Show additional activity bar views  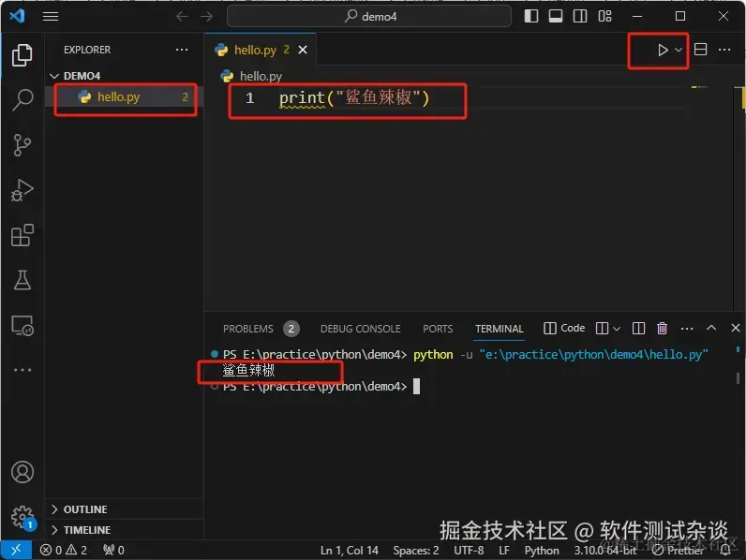(x=22, y=370)
